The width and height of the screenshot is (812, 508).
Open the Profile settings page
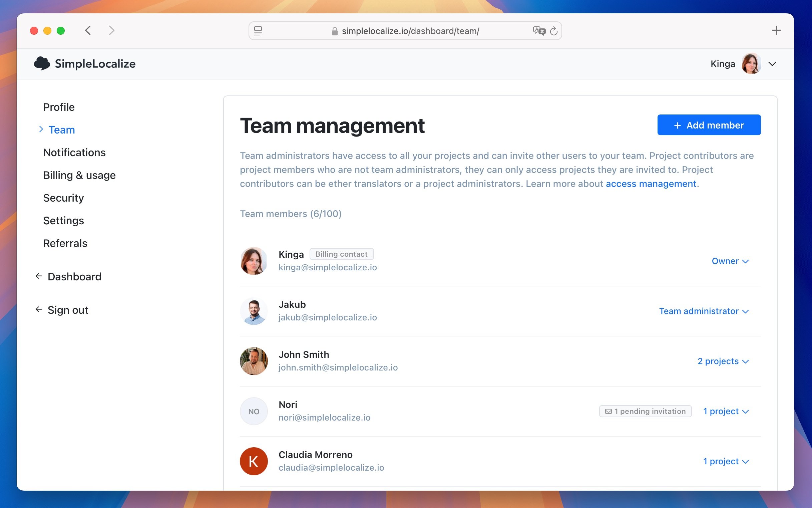coord(59,107)
